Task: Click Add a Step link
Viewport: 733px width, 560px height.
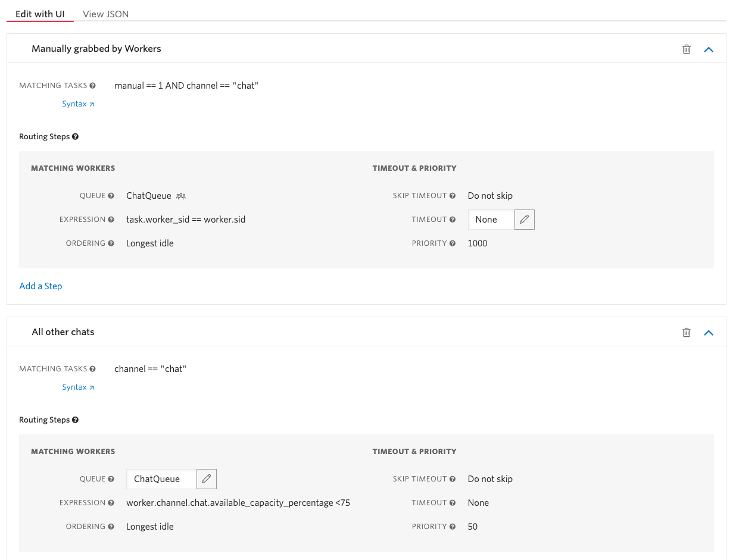Action: click(40, 286)
